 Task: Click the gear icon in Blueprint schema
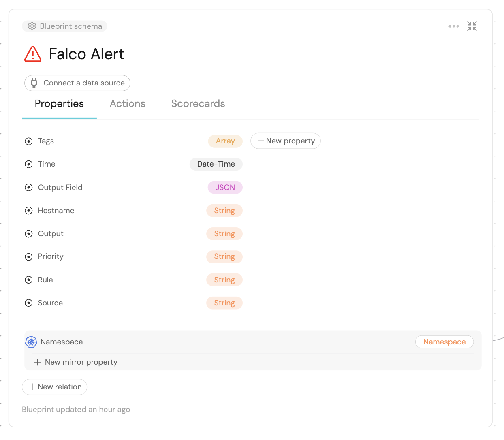(x=32, y=26)
